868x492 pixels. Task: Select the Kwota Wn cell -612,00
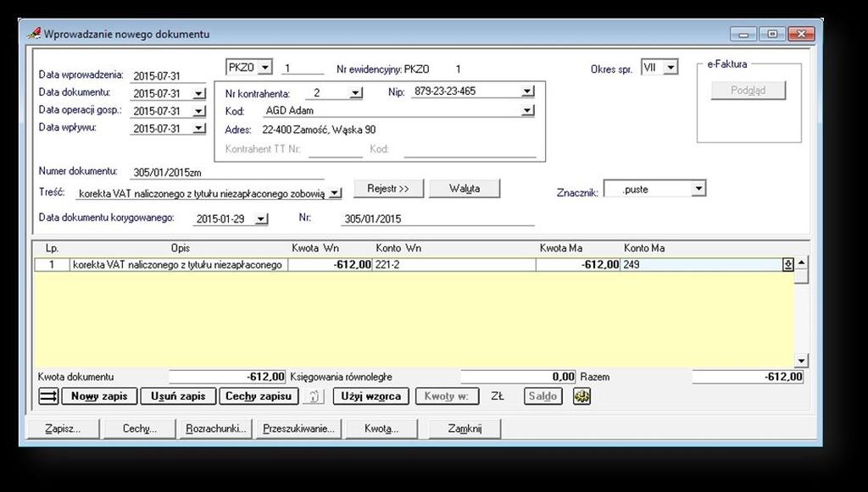pyautogui.click(x=331, y=265)
